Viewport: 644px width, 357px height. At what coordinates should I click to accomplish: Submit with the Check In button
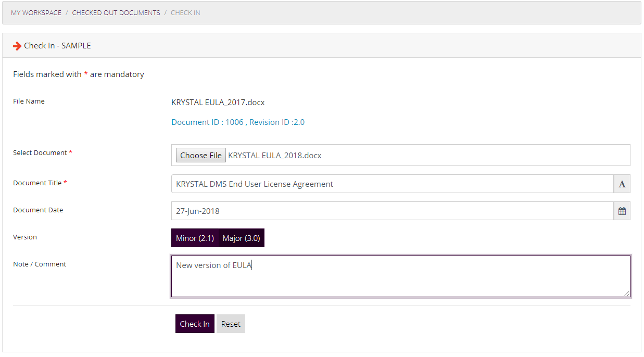tap(195, 324)
